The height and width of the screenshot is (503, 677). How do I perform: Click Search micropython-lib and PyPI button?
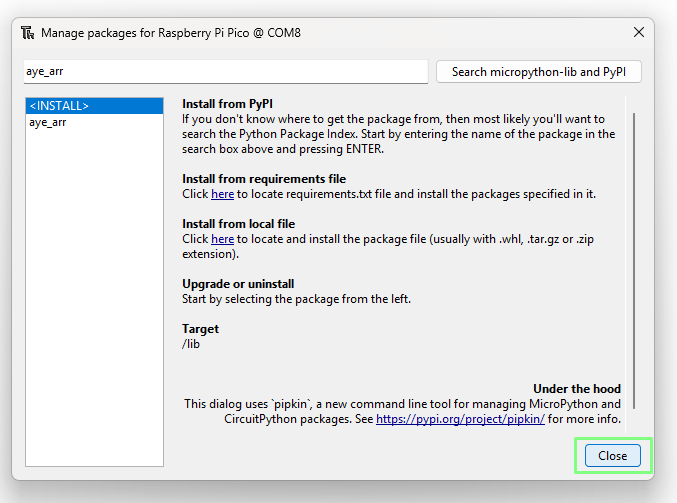(x=538, y=72)
